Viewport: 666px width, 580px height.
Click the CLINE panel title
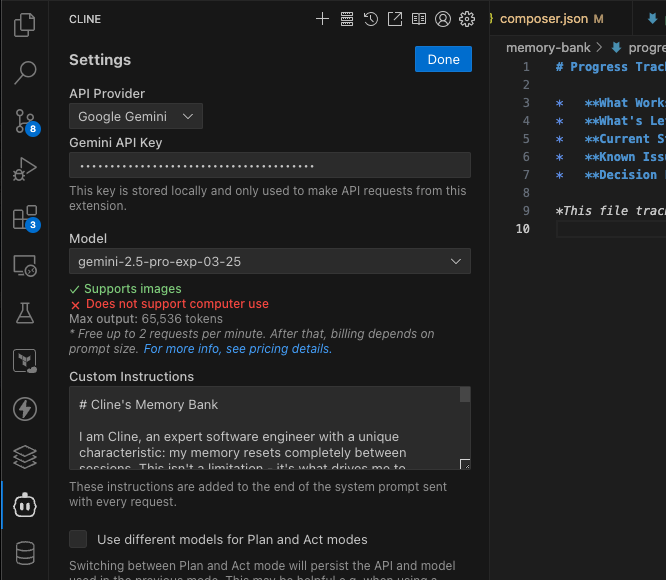tap(85, 19)
